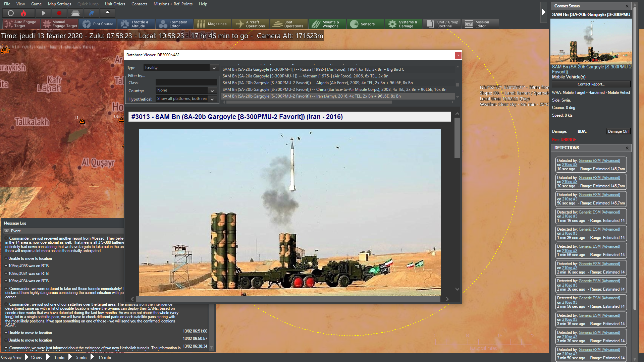Open Auto Engage Target

point(21,24)
